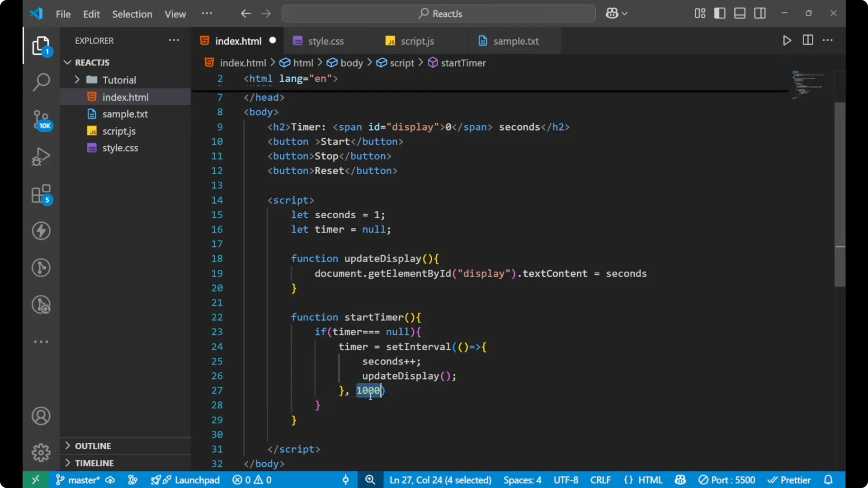The width and height of the screenshot is (868, 488).
Task: Open Manage settings gear
Action: (x=41, y=452)
